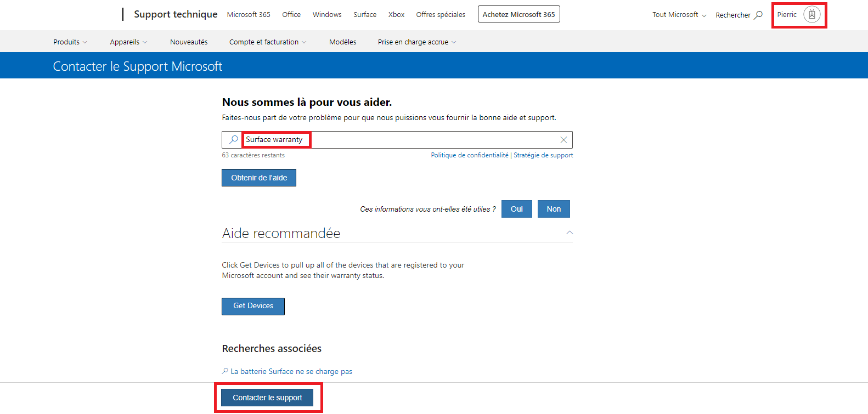
Task: Go to Microsoft 365 in top navigation
Action: click(x=249, y=15)
